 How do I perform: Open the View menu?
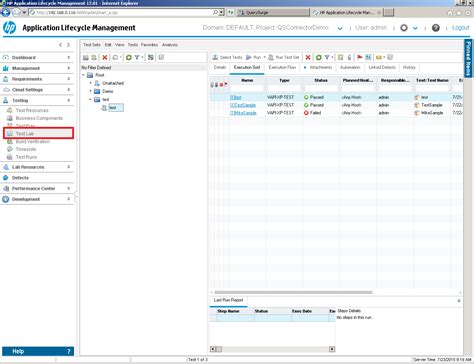(120, 45)
